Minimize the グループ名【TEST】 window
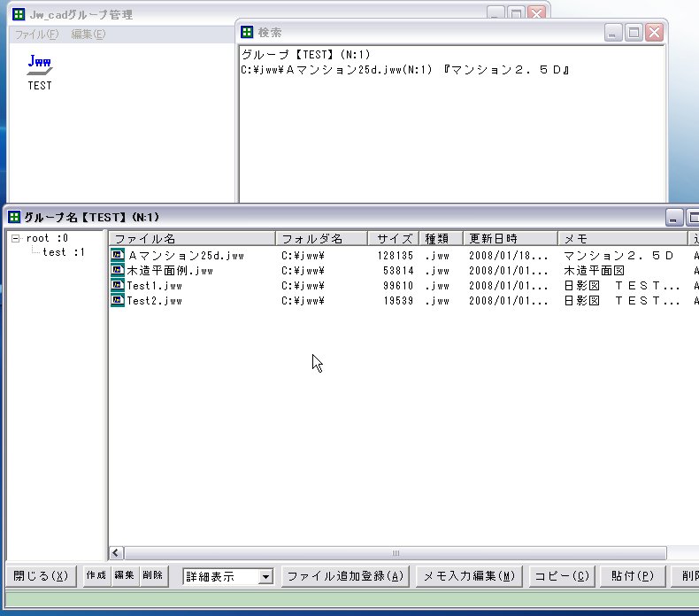The width and height of the screenshot is (699, 616). [x=673, y=217]
